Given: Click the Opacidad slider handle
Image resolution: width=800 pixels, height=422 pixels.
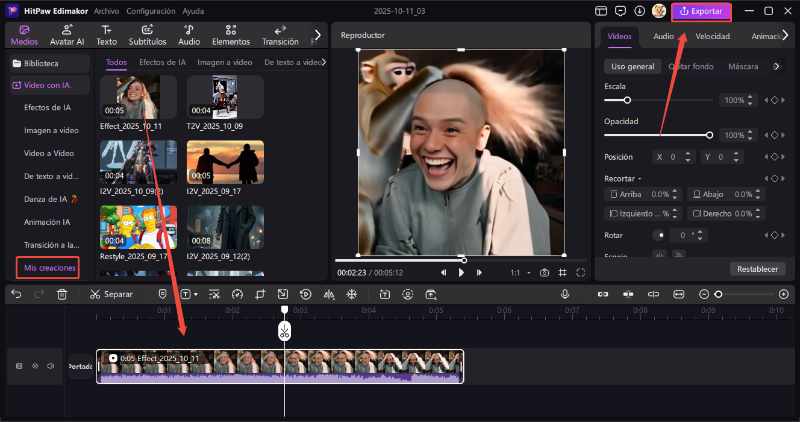Looking at the screenshot, I should click(709, 135).
